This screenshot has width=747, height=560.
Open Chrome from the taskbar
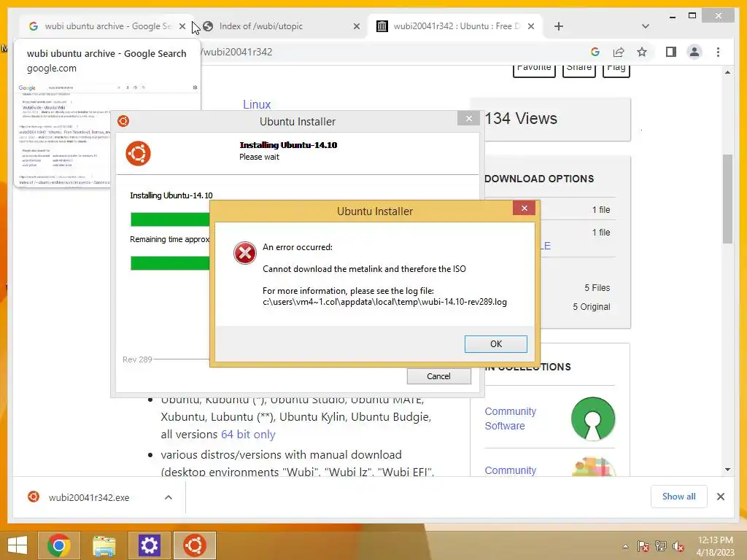click(x=59, y=545)
